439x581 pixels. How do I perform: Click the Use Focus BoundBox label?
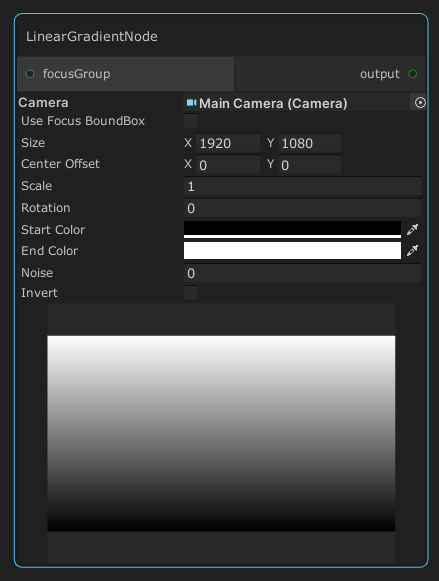[x=83, y=121]
